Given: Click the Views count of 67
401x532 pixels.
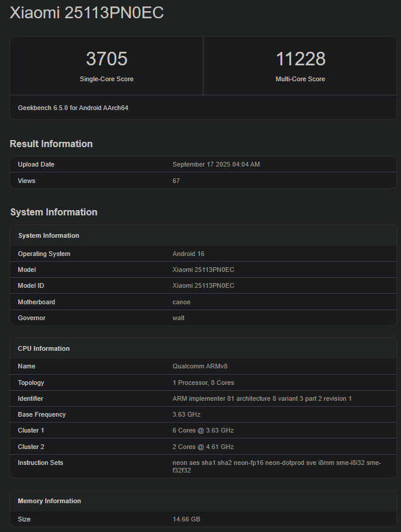Looking at the screenshot, I should pyautogui.click(x=176, y=181).
